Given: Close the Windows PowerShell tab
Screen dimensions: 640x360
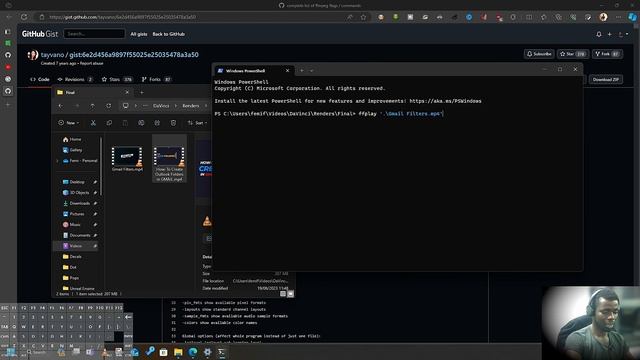Looking at the screenshot, I should coord(287,70).
